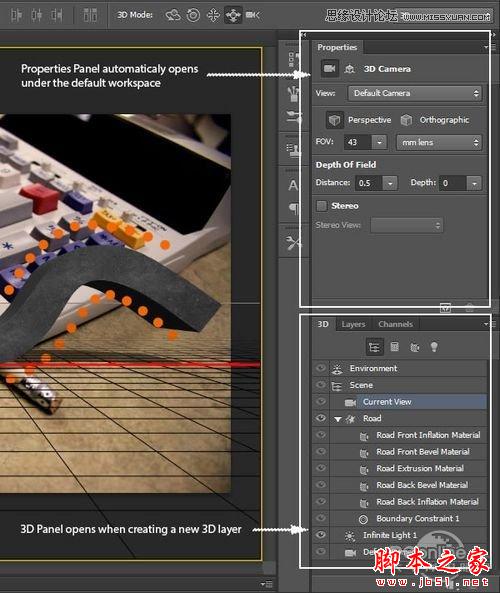Open the collapsed Paragraph panel icon
The height and width of the screenshot is (593, 500).
click(x=294, y=208)
